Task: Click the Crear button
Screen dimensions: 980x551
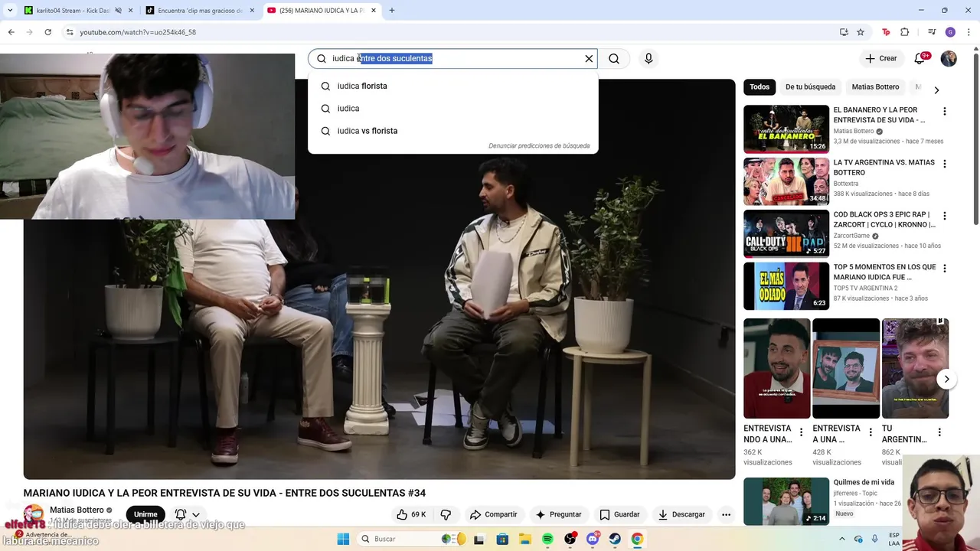Action: pyautogui.click(x=880, y=58)
